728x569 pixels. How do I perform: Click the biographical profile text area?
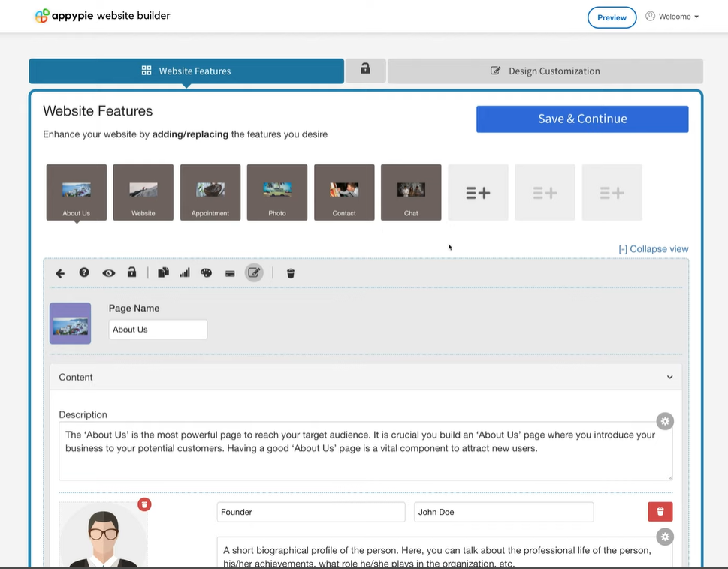[x=446, y=552]
